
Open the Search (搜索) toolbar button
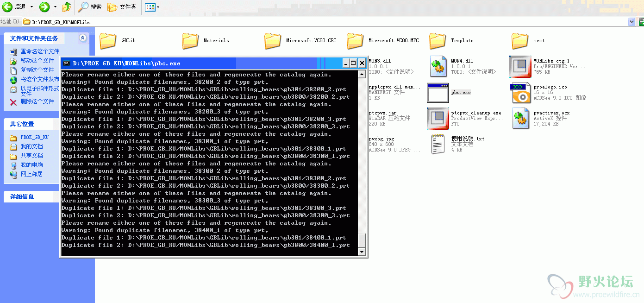point(90,7)
